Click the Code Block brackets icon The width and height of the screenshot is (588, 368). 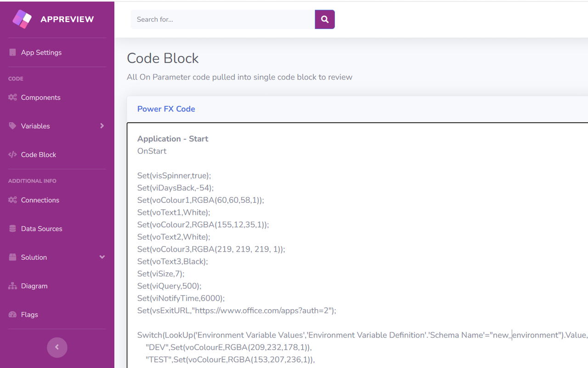12,155
